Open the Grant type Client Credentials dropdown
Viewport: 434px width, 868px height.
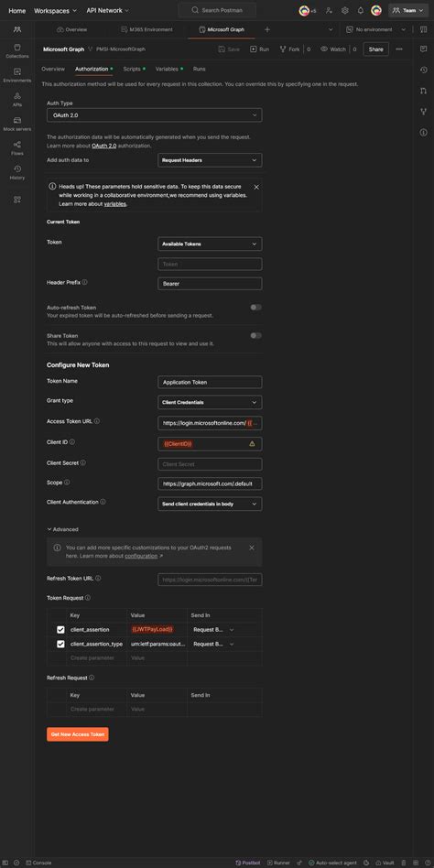pyautogui.click(x=210, y=403)
